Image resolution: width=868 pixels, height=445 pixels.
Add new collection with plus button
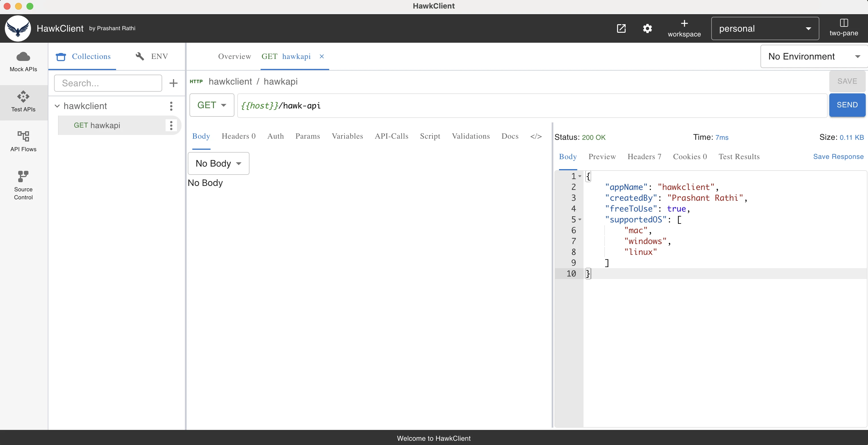click(173, 83)
